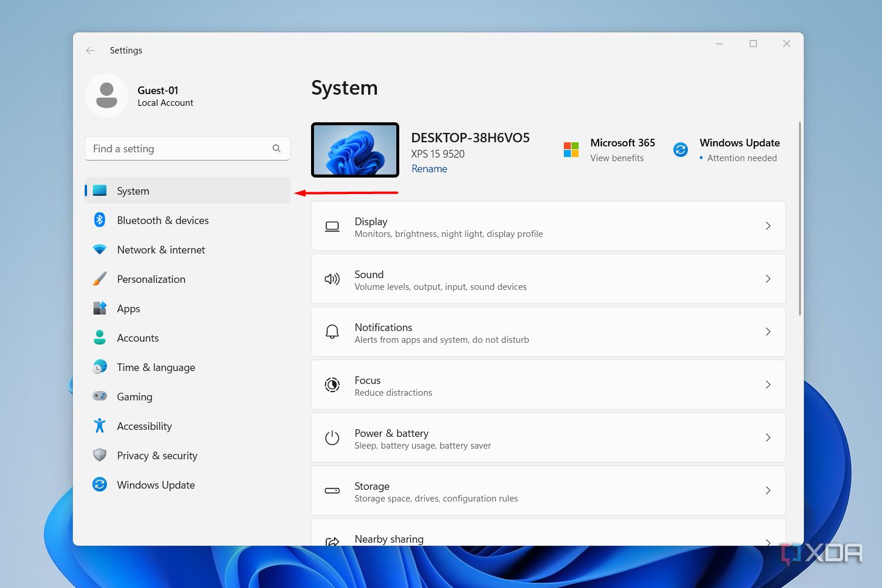This screenshot has width=882, height=588.
Task: Select System in the sidebar
Action: [x=133, y=191]
